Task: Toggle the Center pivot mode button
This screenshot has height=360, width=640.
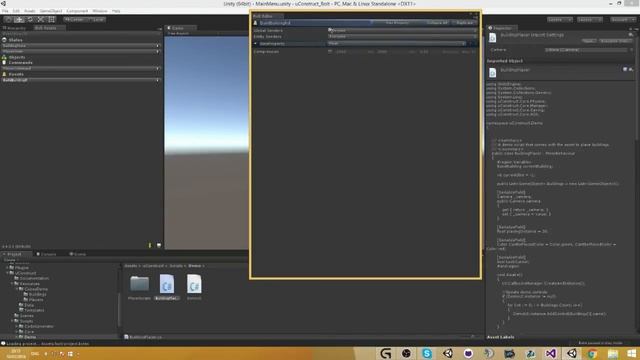Action: point(74,19)
